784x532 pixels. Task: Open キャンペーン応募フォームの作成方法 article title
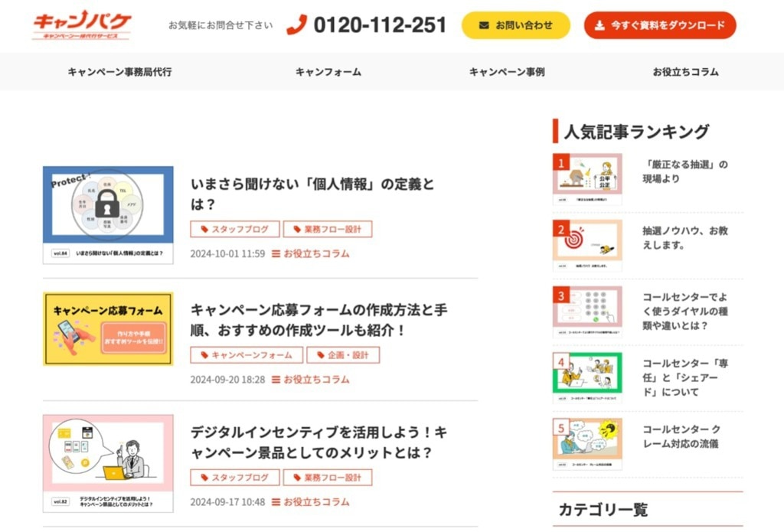point(318,320)
